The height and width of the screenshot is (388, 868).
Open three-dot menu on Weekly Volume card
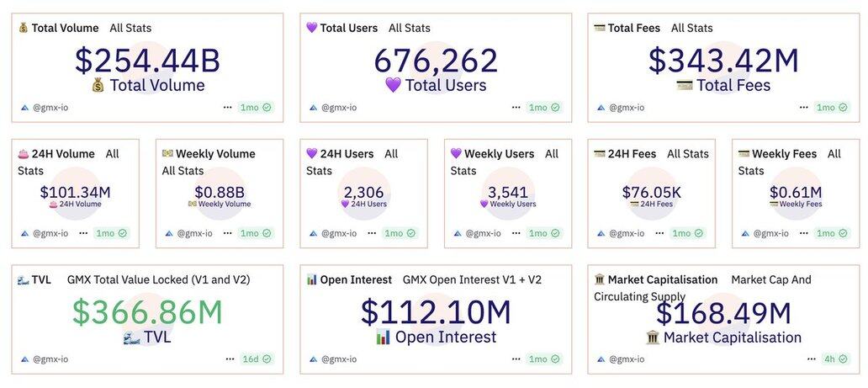click(228, 233)
